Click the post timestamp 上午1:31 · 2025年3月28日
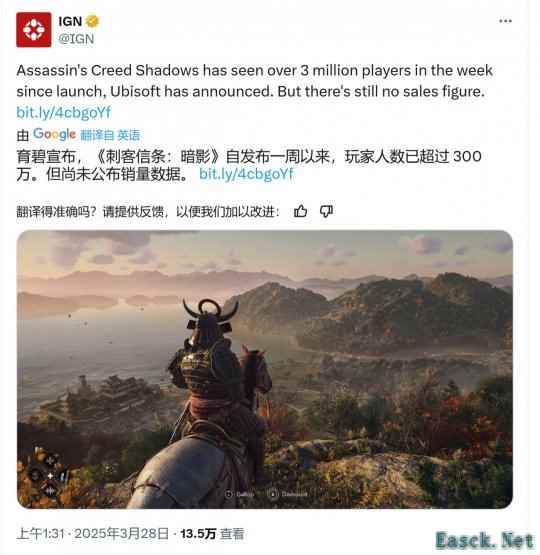540x555 pixels. (92, 533)
